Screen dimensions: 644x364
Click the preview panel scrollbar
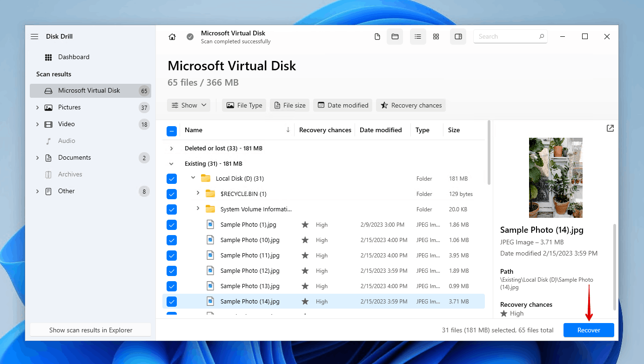(614, 267)
